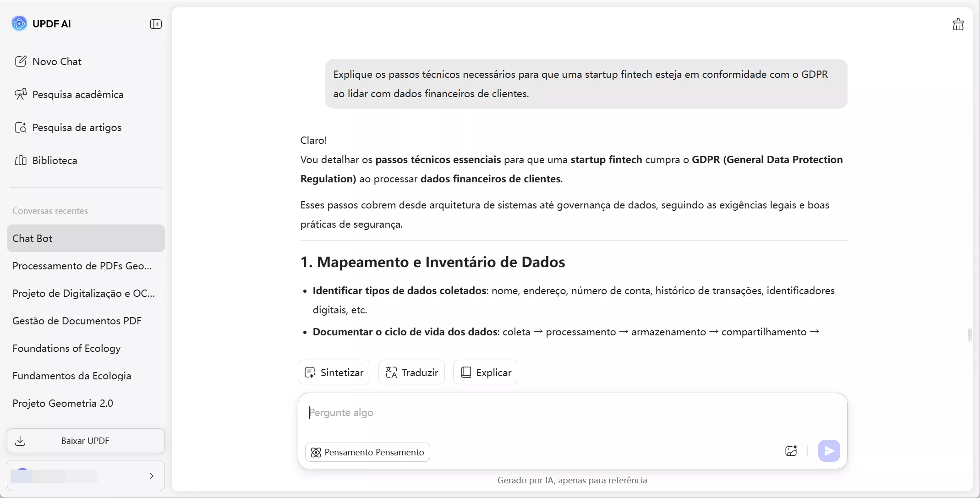Open Foundations of Ecology conversation
980x498 pixels.
(67, 348)
